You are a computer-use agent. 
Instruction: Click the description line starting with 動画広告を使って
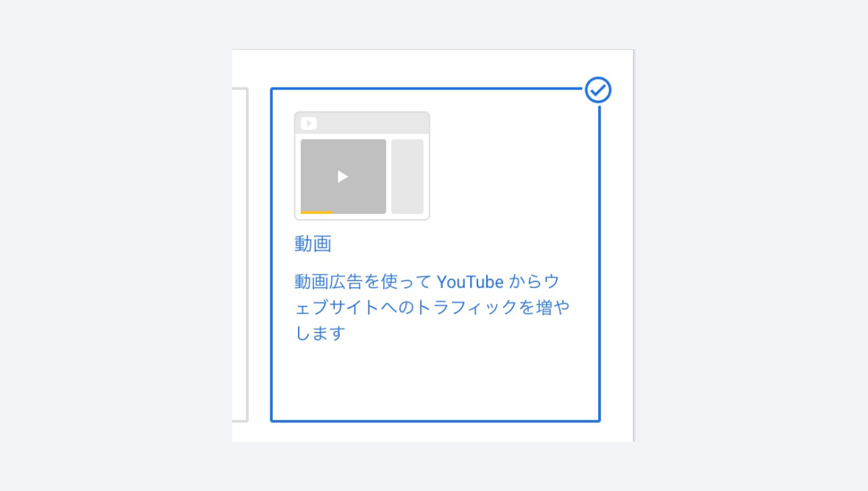(x=427, y=281)
